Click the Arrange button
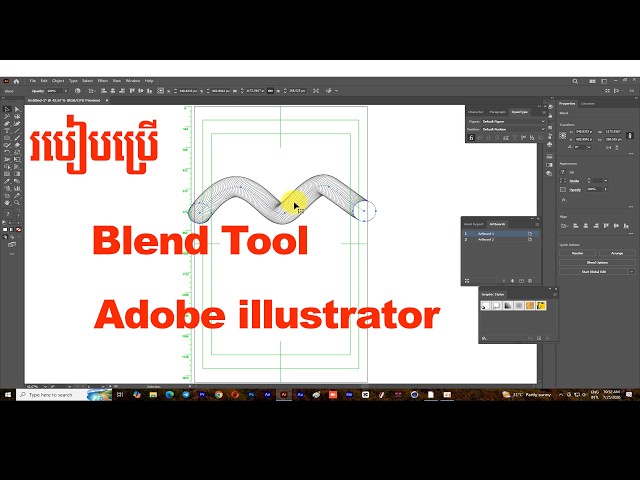 (617, 253)
